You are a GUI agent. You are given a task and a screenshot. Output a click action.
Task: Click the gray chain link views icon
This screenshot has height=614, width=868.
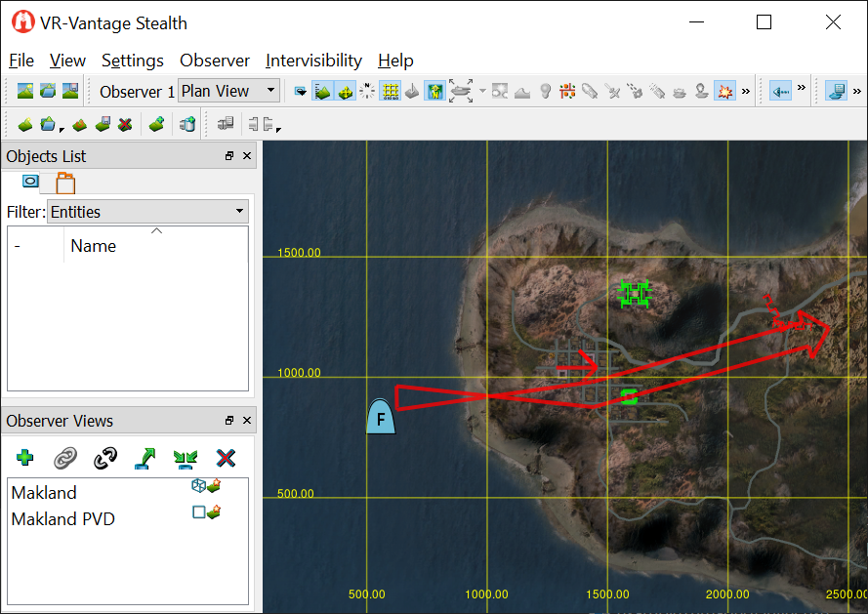pos(65,459)
